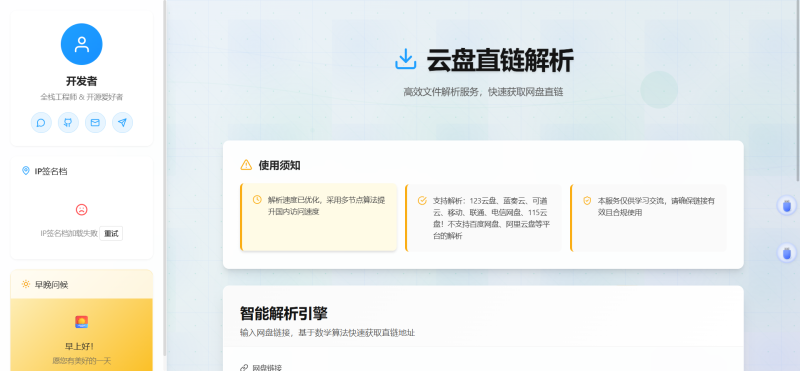The width and height of the screenshot is (800, 371).
Task: Click the clock icon in the yellow notice
Action: pyautogui.click(x=257, y=200)
